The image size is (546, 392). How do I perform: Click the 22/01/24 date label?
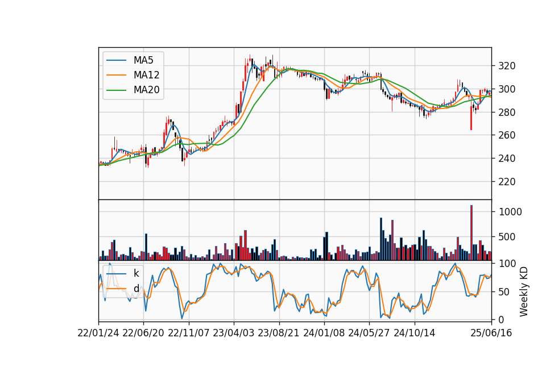coord(98,333)
